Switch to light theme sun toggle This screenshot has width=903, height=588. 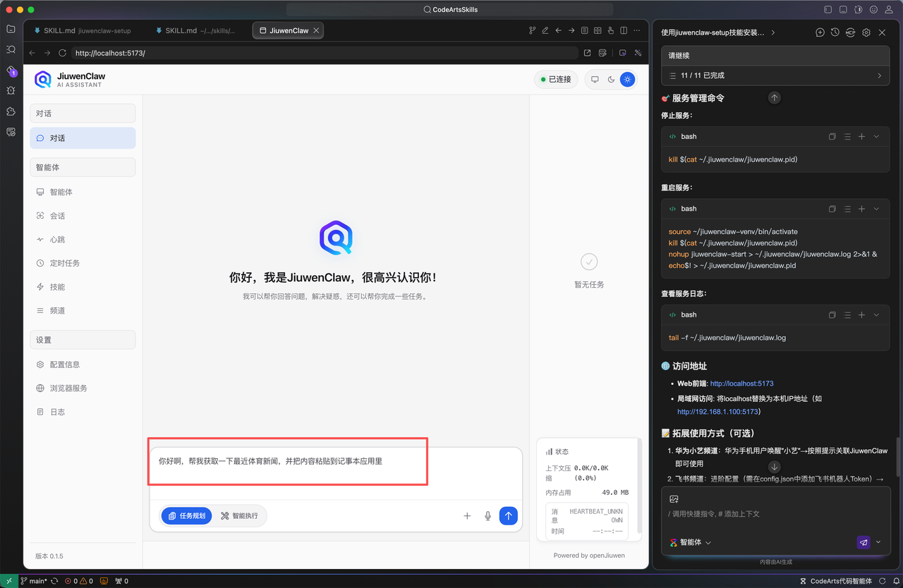627,80
